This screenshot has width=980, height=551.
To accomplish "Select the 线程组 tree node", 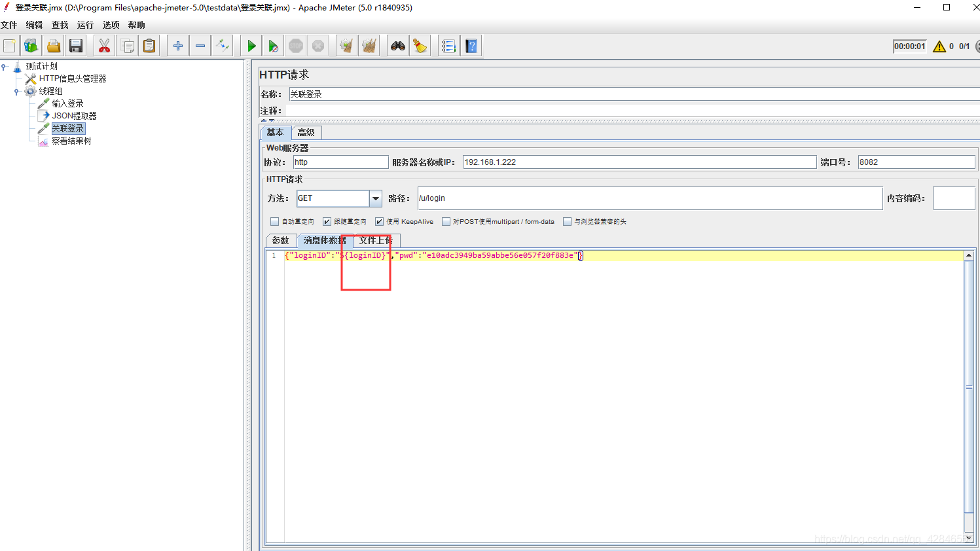I will [x=50, y=91].
